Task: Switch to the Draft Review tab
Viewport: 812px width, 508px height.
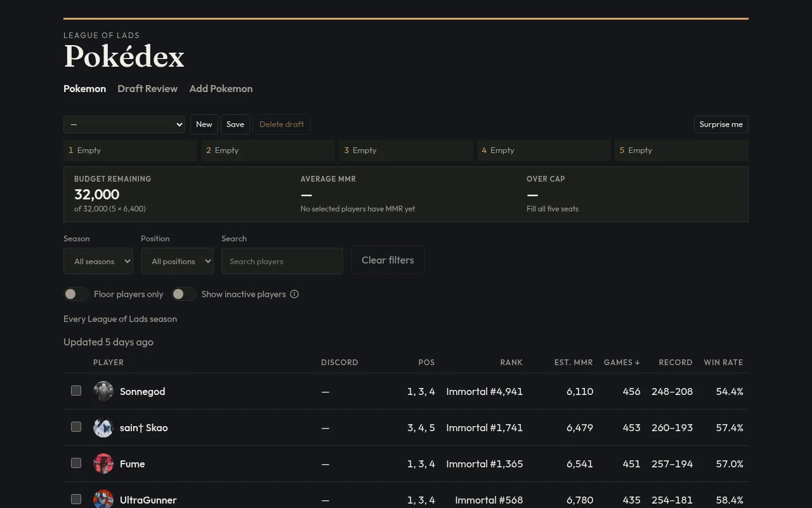Action: point(147,89)
